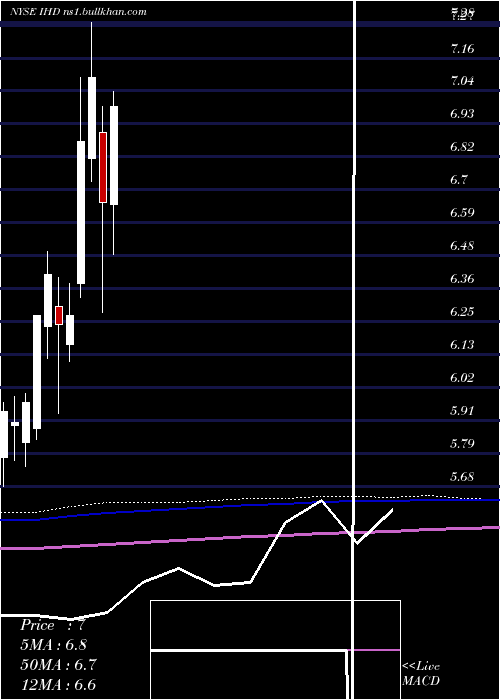Click the 6.25 price axis label
500x700 pixels.
click(462, 312)
